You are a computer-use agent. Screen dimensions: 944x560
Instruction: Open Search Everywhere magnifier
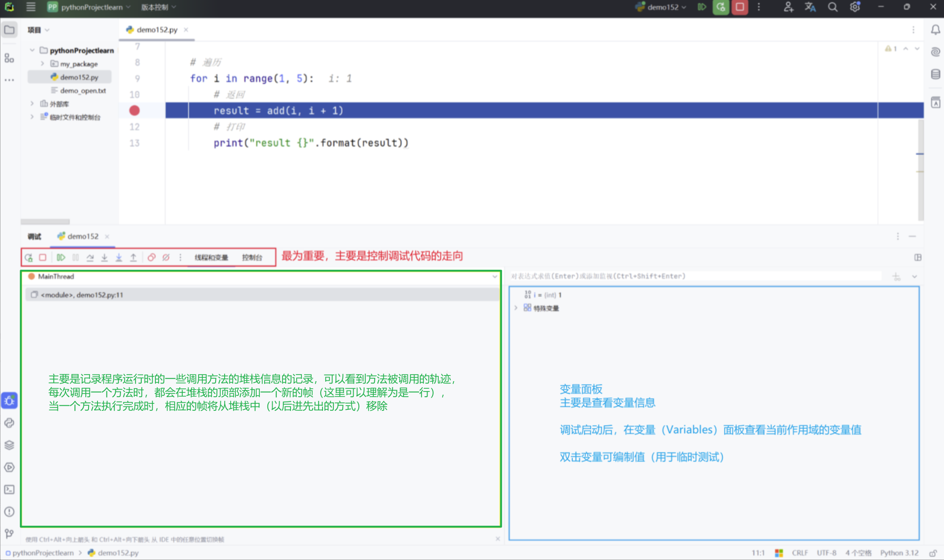coord(832,7)
